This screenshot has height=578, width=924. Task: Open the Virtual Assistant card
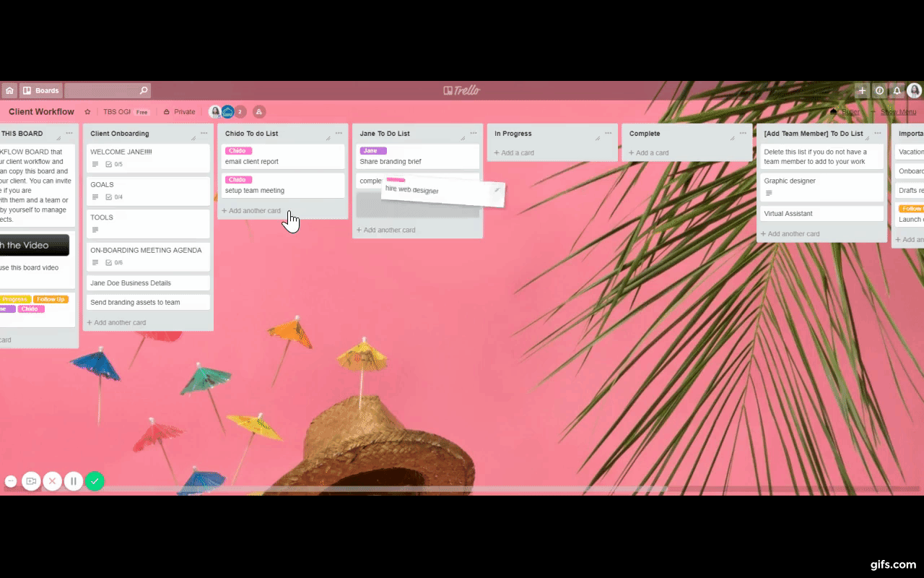coord(821,214)
